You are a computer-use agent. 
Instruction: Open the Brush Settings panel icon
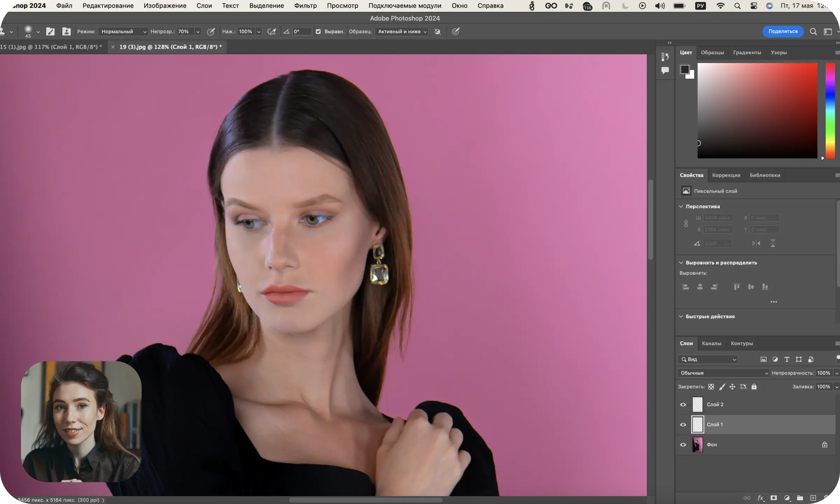pyautogui.click(x=50, y=31)
